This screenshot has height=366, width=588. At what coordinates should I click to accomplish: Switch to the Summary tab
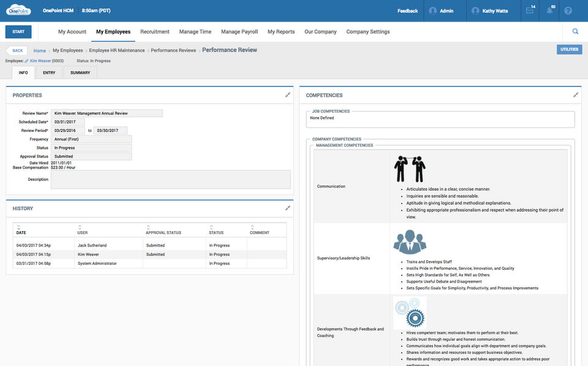tap(80, 73)
